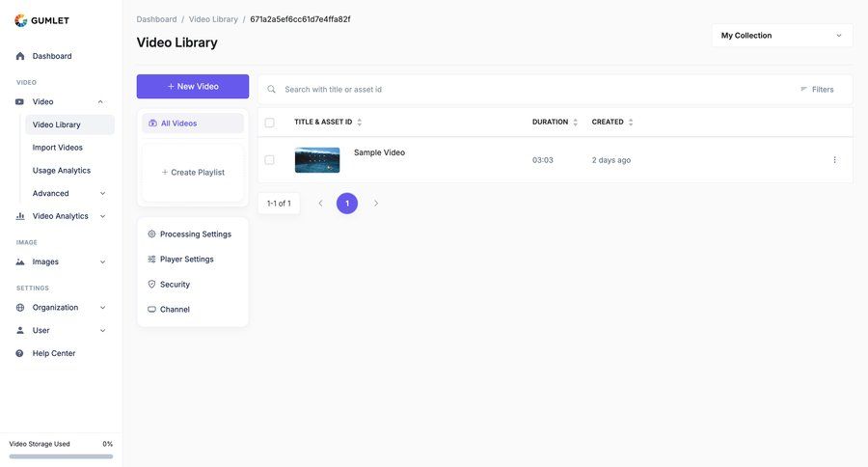Open Advanced menu item
This screenshot has height=467, width=868.
[51, 193]
